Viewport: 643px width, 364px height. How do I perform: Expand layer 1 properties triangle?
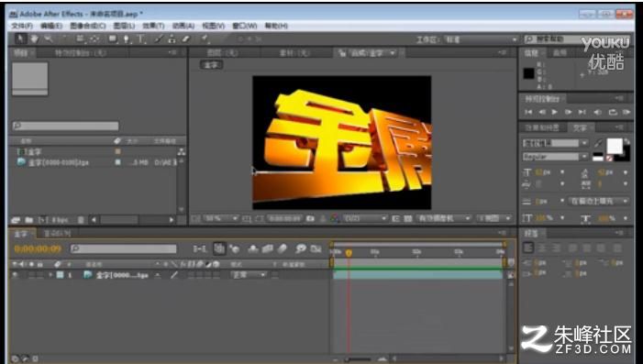click(50, 275)
